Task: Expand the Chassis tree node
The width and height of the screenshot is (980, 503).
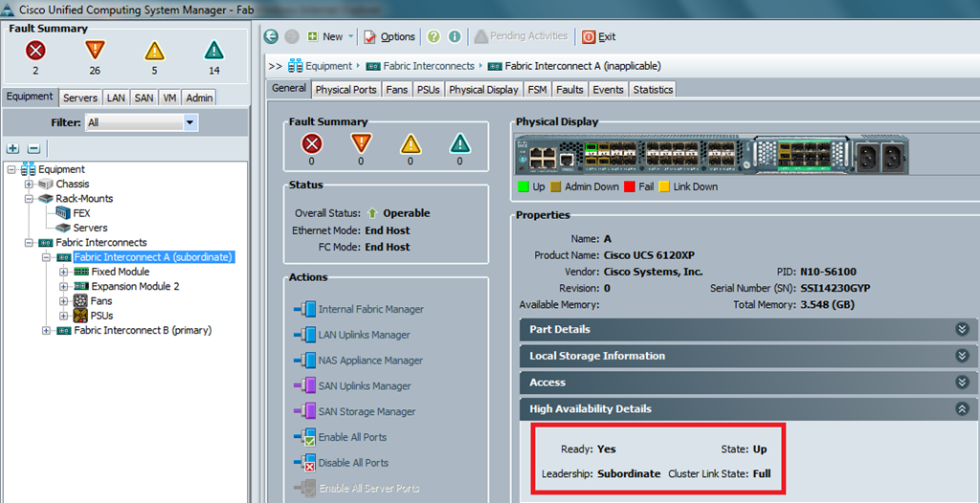Action: pos(29,185)
